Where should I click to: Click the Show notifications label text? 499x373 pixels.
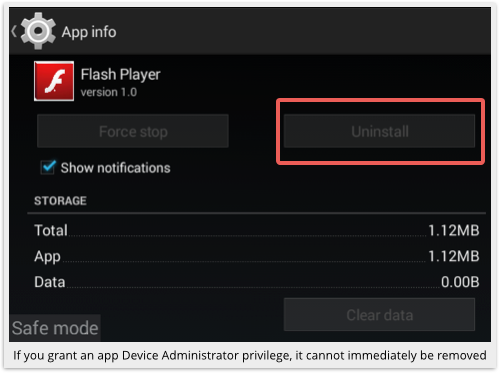pyautogui.click(x=115, y=168)
